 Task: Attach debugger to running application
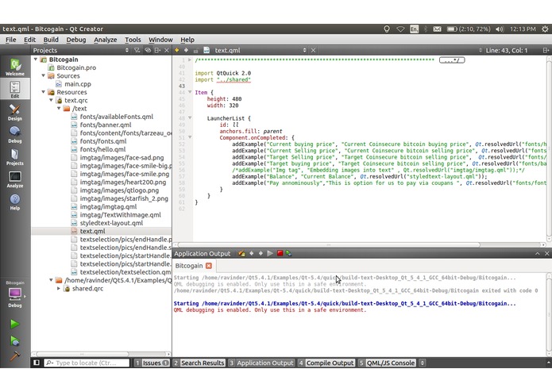[x=289, y=253]
